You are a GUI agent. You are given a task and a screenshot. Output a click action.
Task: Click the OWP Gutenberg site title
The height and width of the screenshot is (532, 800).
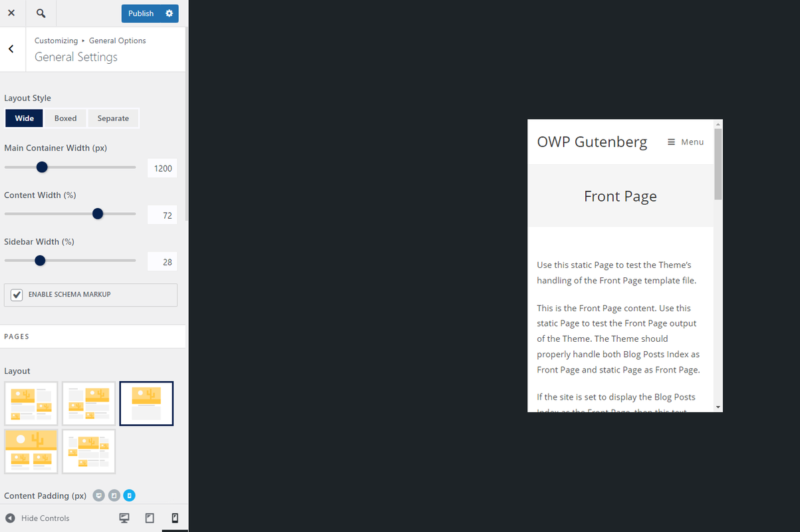tap(592, 142)
